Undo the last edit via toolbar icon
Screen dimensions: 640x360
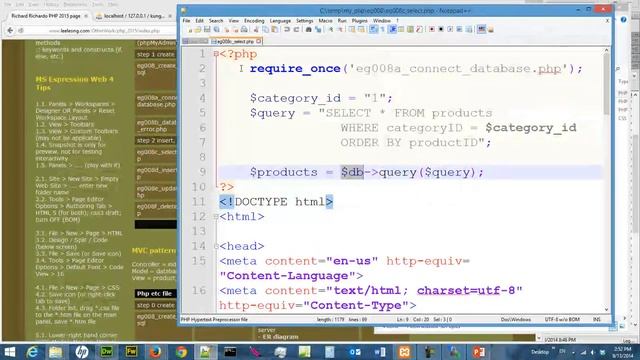[287, 29]
